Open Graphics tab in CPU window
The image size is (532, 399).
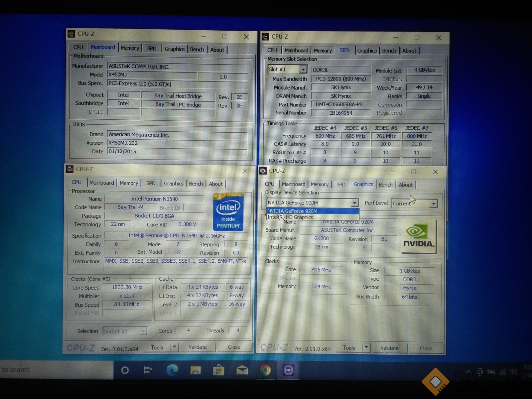(174, 184)
